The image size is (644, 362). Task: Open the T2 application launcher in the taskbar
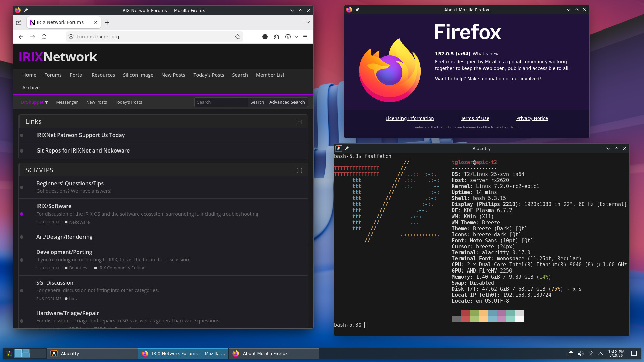tap(9, 353)
